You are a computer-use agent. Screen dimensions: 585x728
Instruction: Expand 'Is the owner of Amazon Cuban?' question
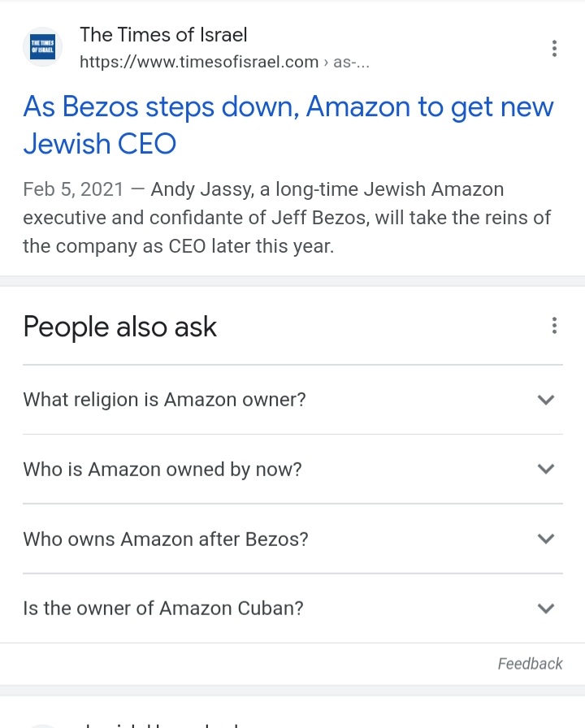[x=292, y=609]
